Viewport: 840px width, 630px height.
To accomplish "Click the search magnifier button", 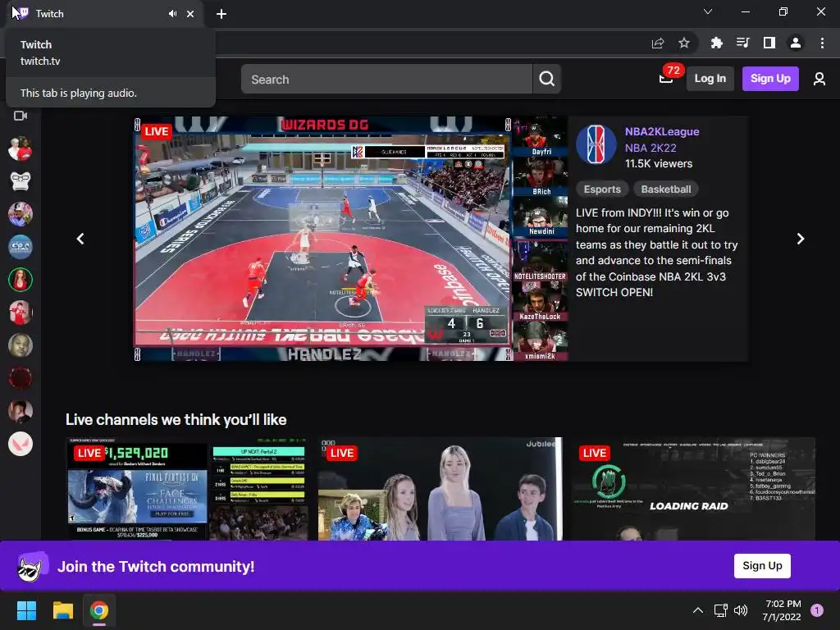I will coord(546,79).
